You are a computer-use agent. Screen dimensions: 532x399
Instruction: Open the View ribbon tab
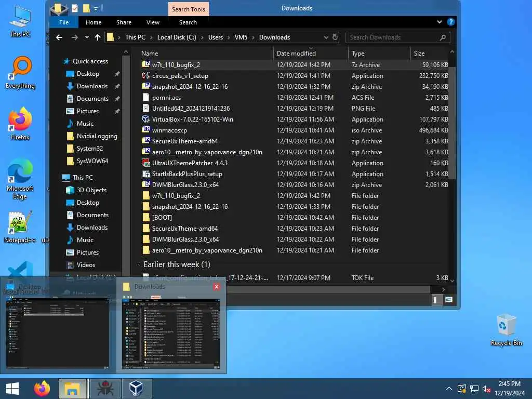pyautogui.click(x=153, y=22)
